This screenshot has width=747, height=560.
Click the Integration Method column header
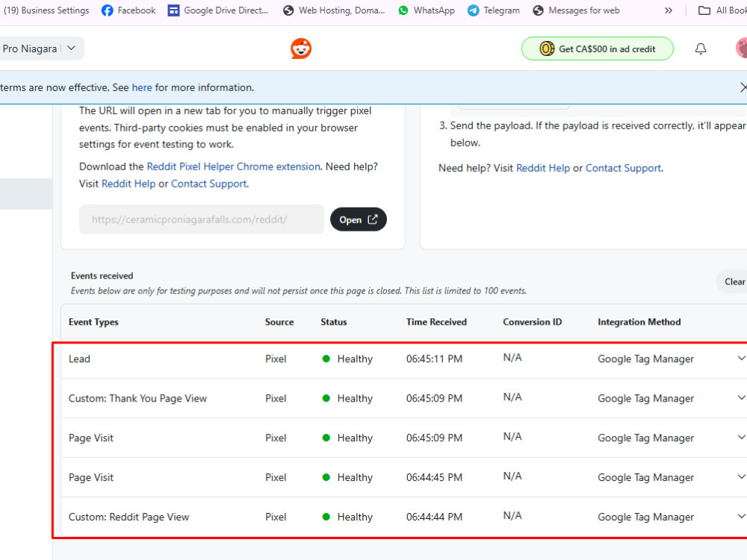[639, 323]
